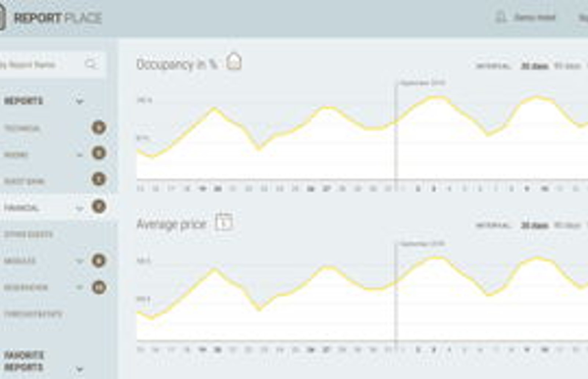Click the count badge beside Technical
This screenshot has height=379, width=588.
pos(98,127)
